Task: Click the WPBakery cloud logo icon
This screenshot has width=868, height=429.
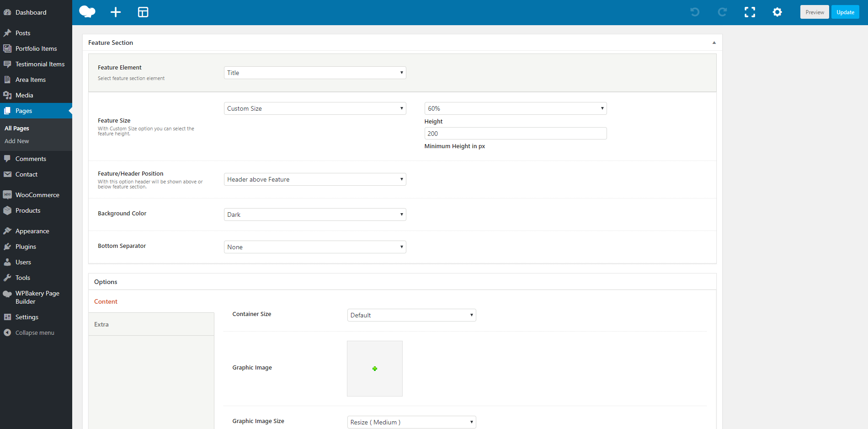Action: pyautogui.click(x=87, y=12)
